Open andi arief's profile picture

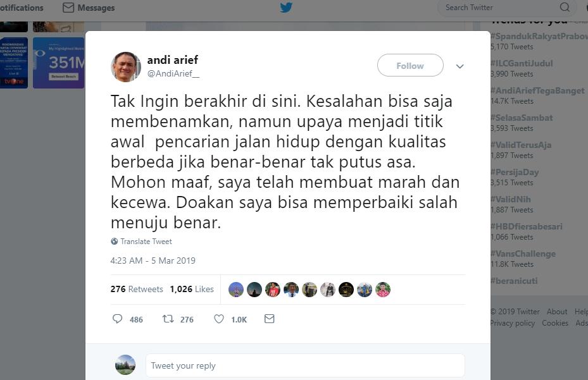coord(126,67)
